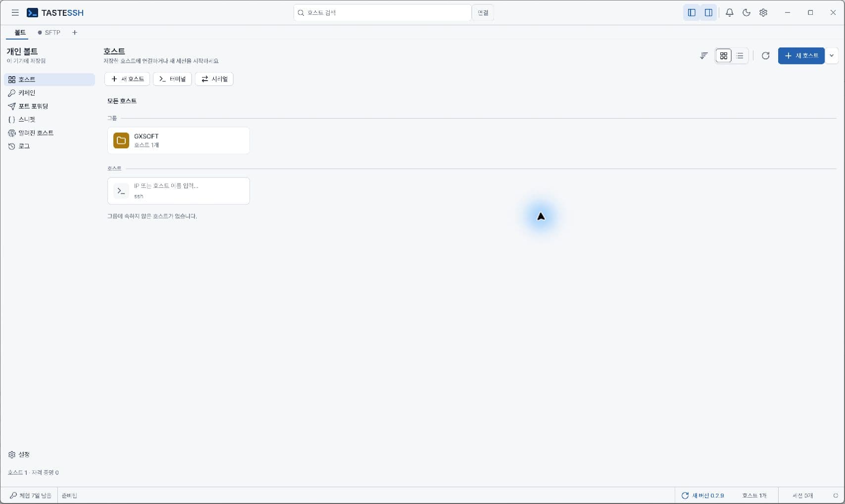The height and width of the screenshot is (504, 845).
Task: Switch to dark mode moon icon
Action: (x=746, y=13)
